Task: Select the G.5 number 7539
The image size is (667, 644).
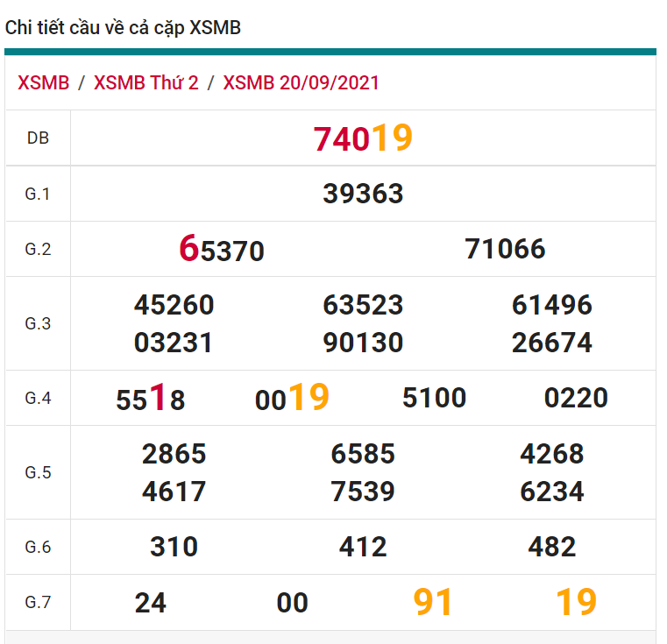Action: point(363,492)
